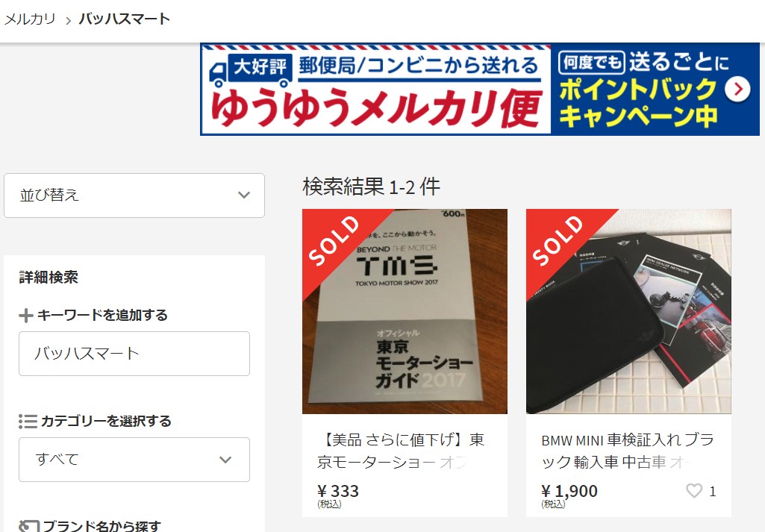This screenshot has height=532, width=765.
Task: Click the plus icon beside キーワードを追加する
Action: [x=26, y=316]
